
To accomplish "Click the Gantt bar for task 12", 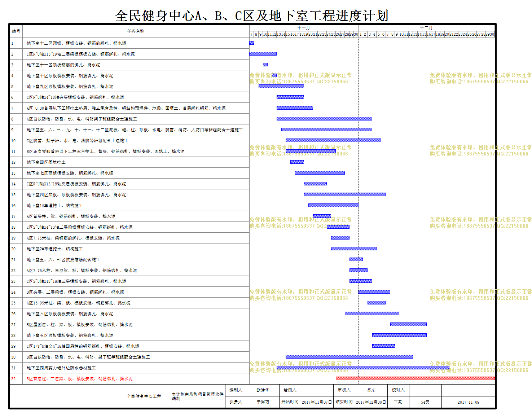I will pos(297,162).
